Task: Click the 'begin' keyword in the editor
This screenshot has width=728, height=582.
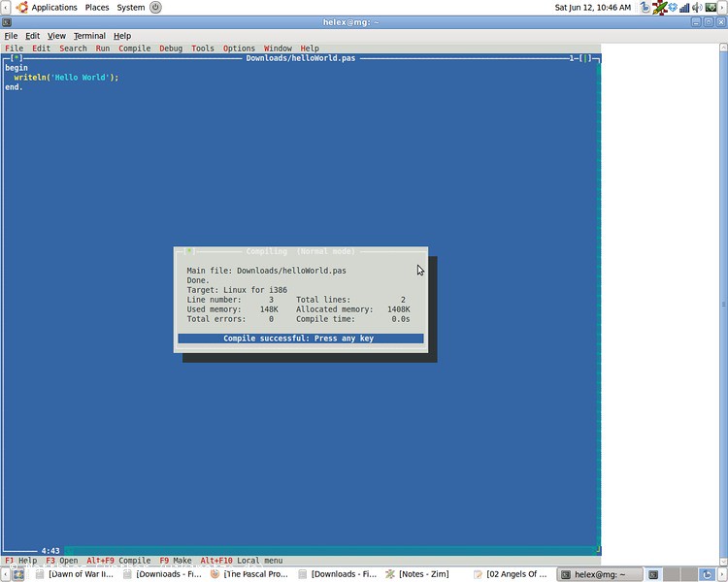Action: 17,68
